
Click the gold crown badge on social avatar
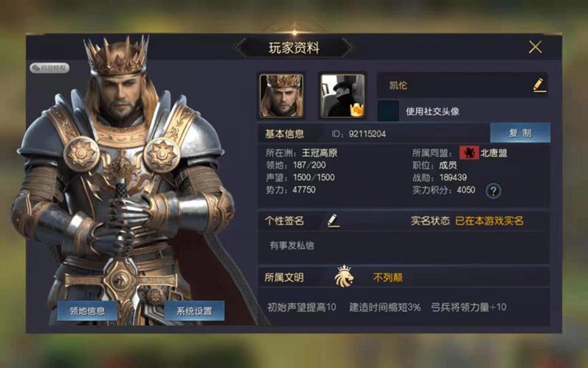tap(356, 110)
